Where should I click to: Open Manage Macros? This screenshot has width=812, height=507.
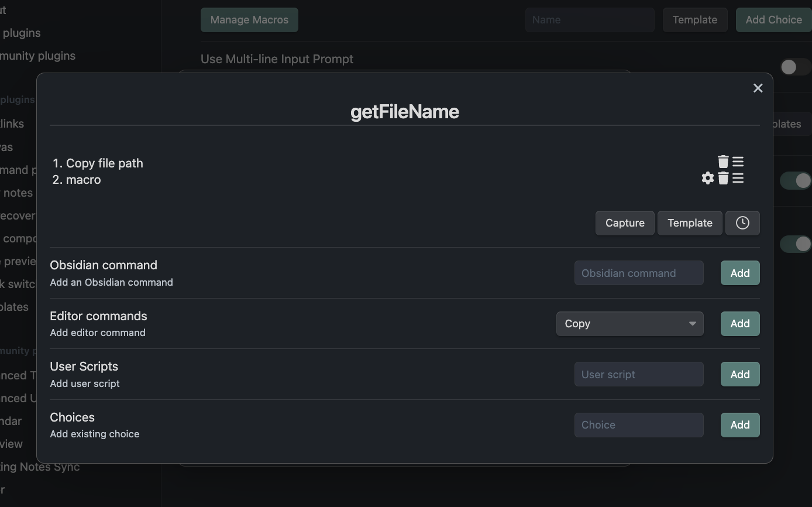[x=249, y=20]
